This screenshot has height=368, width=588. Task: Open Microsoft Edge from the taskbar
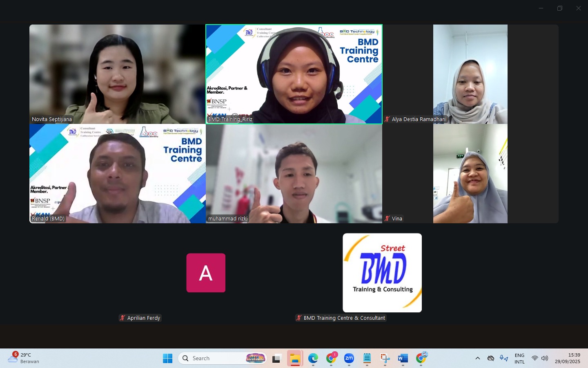click(x=313, y=359)
